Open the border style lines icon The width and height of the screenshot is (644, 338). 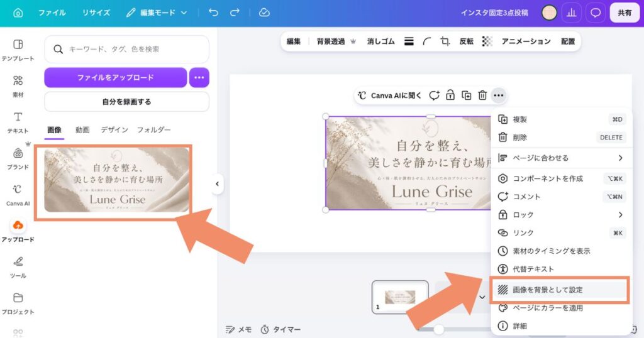click(409, 41)
